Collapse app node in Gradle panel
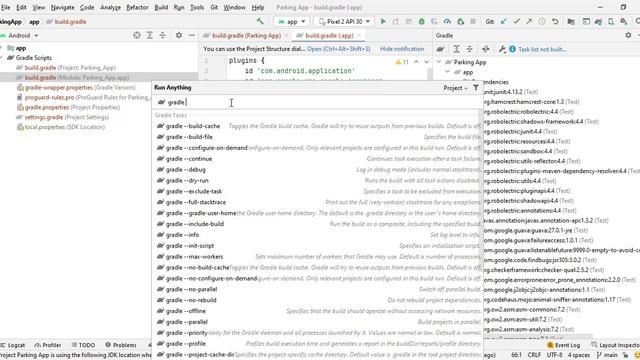This screenshot has height=360, width=640. point(447,72)
